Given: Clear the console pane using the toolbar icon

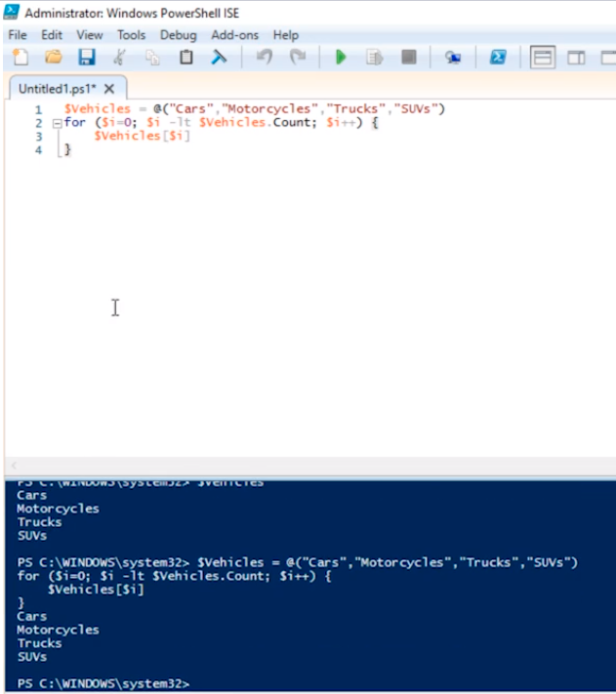Looking at the screenshot, I should pyautogui.click(x=220, y=58).
